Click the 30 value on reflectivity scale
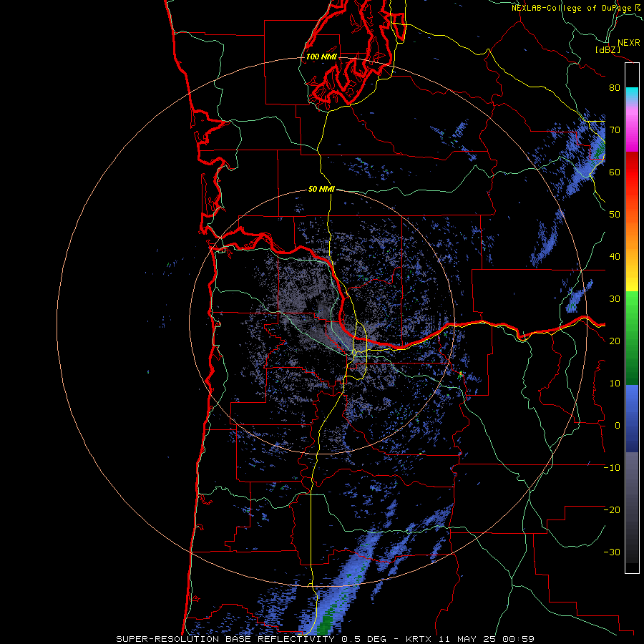The width and height of the screenshot is (644, 644). [615, 299]
